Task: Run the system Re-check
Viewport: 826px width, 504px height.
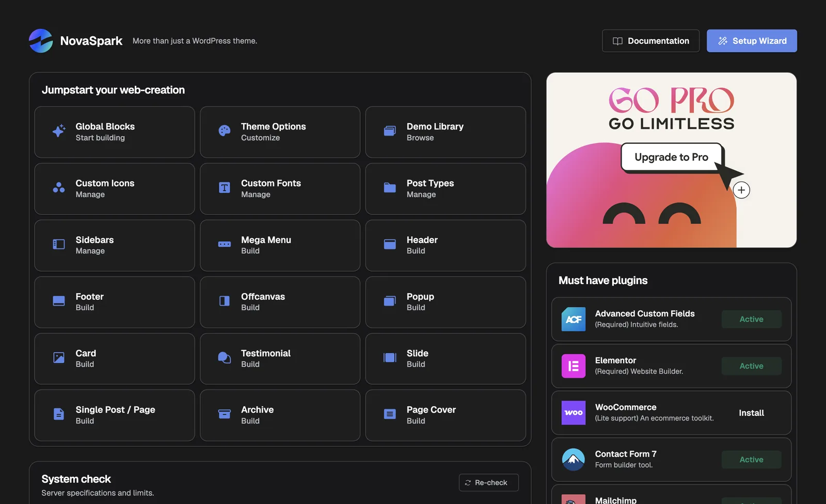Action: click(488, 483)
